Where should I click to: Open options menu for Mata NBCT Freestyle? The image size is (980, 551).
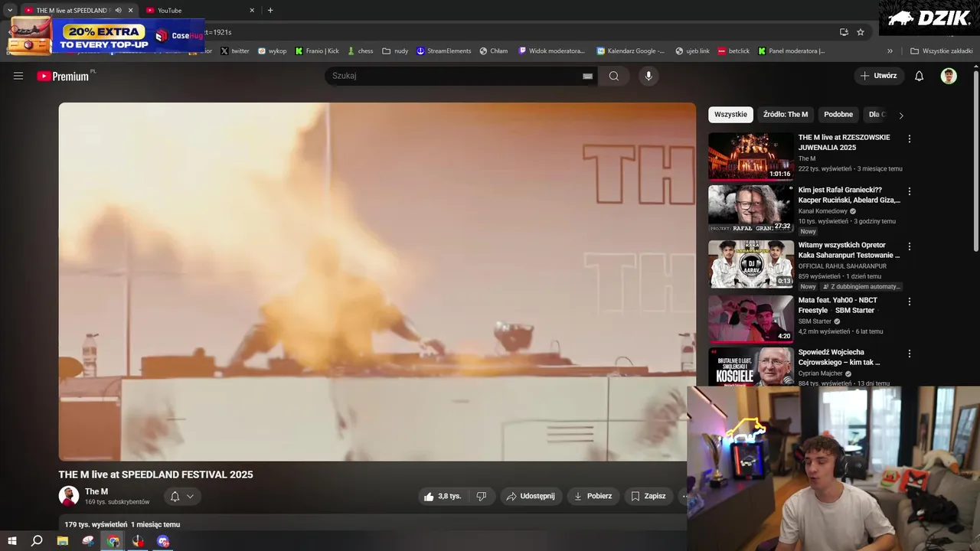pos(910,302)
